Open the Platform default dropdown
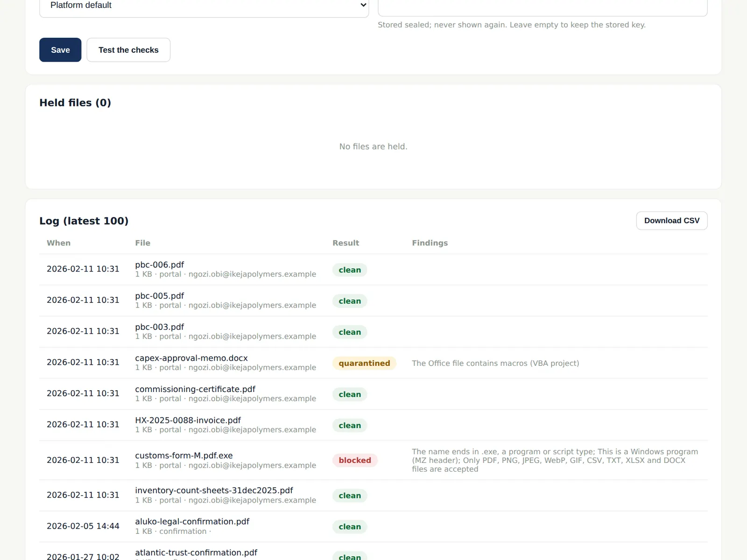 (x=204, y=6)
